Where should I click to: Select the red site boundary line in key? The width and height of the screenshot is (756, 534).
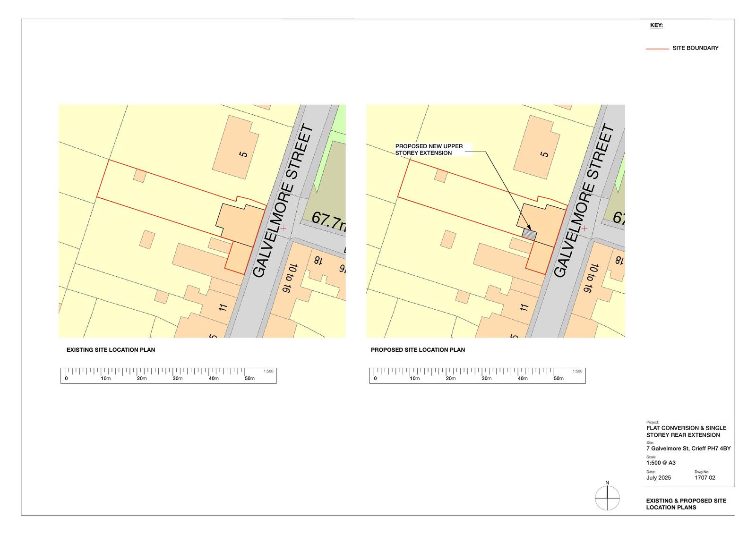point(657,49)
